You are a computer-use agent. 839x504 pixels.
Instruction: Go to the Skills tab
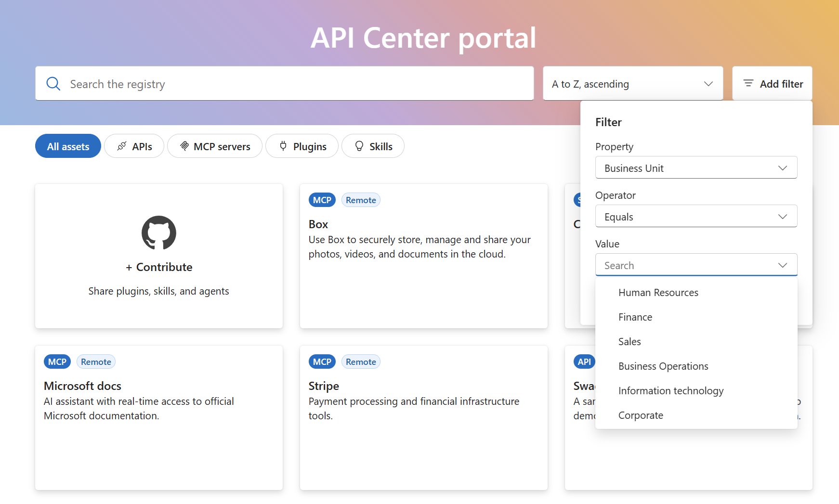[373, 146]
